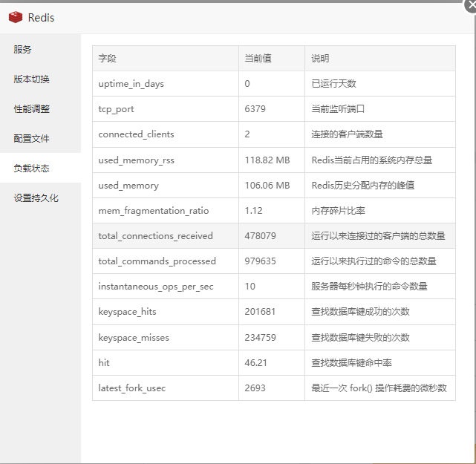Image resolution: width=476 pixels, height=464 pixels.
Task: Click the 当前值 column header
Action: (272, 58)
